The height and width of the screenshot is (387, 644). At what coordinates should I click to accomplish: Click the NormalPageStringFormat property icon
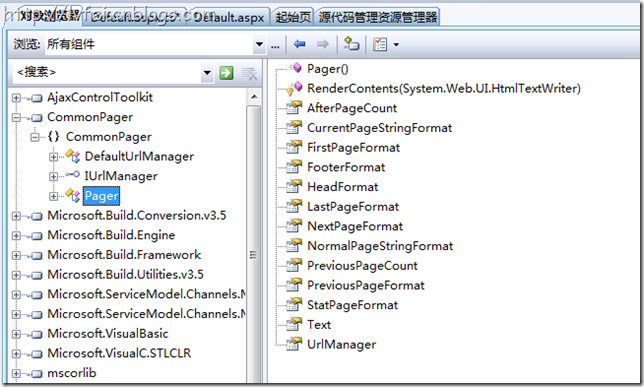pyautogui.click(x=294, y=246)
